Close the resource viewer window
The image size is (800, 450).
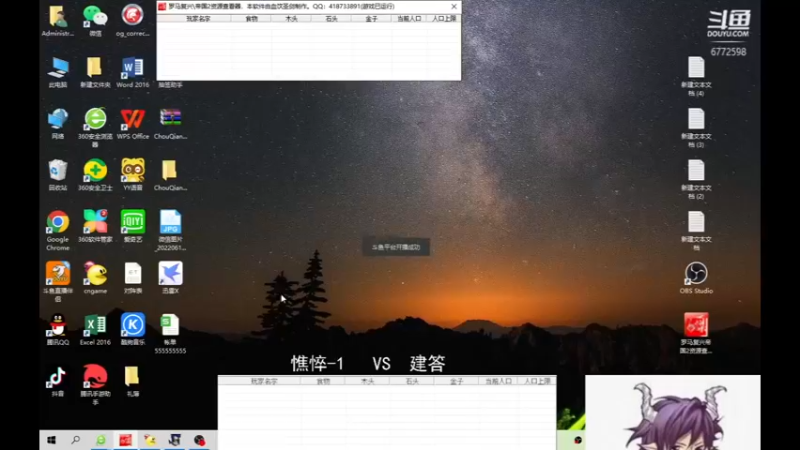coord(454,7)
